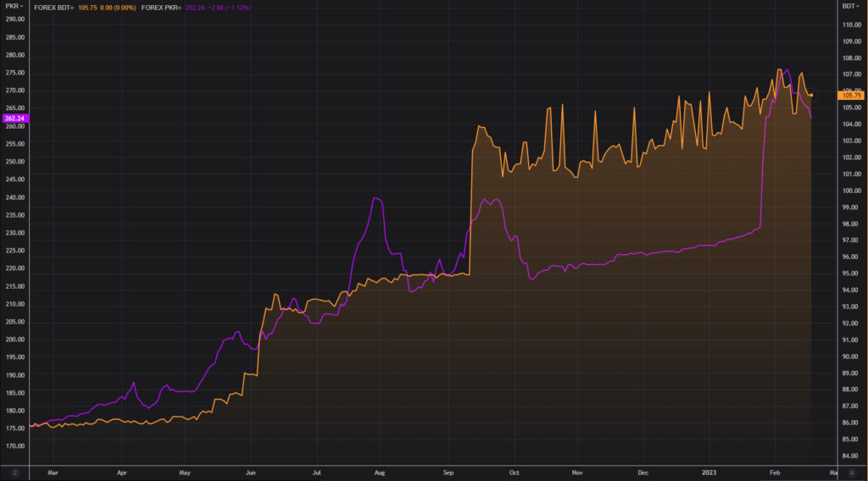Open the BDT axis dropdown

pyautogui.click(x=851, y=6)
